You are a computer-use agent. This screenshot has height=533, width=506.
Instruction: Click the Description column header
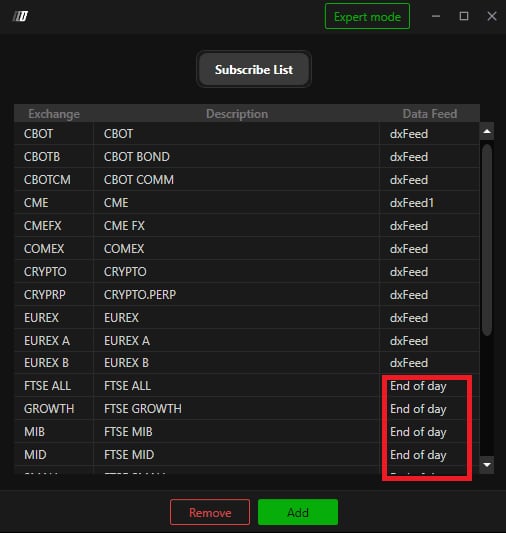pyautogui.click(x=237, y=114)
